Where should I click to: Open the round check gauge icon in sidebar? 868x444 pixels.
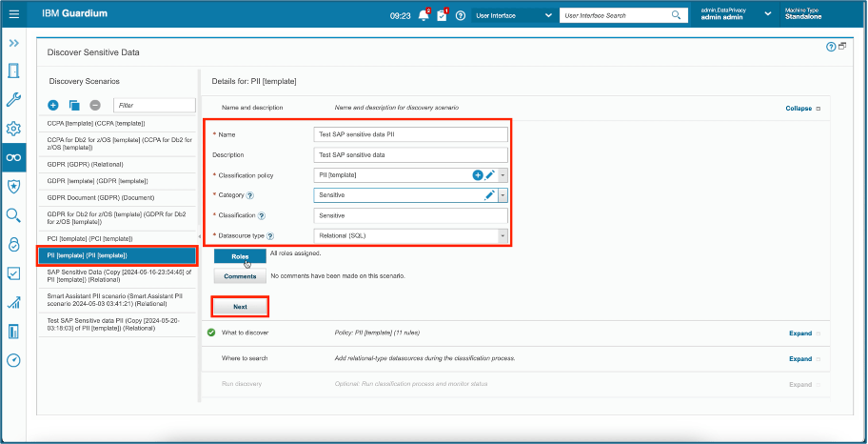(14, 360)
